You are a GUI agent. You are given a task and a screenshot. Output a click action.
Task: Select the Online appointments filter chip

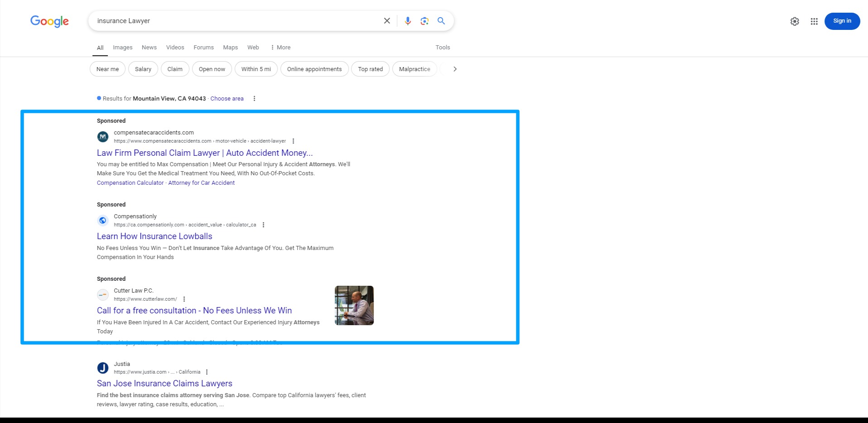pyautogui.click(x=314, y=69)
